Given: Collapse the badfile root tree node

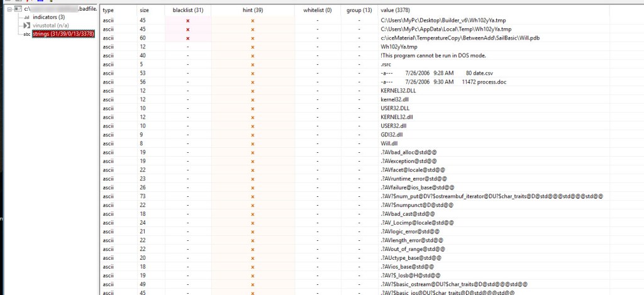Looking at the screenshot, I should (x=9, y=9).
